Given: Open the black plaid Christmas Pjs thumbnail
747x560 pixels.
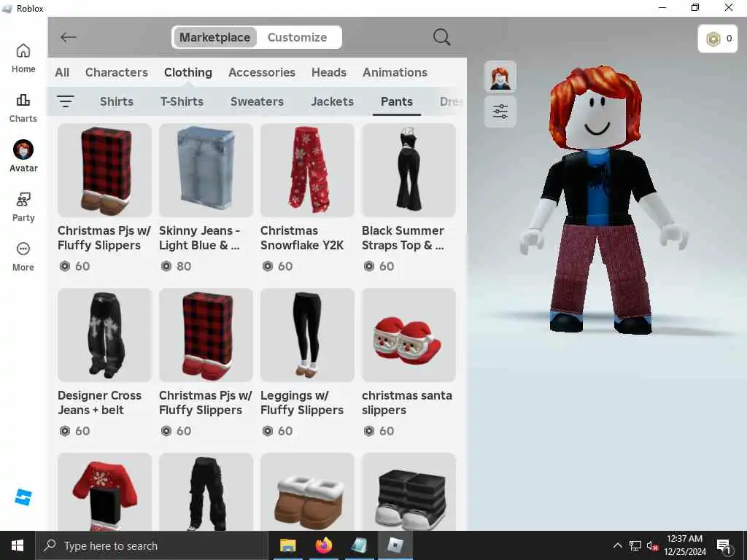Looking at the screenshot, I should point(105,171).
